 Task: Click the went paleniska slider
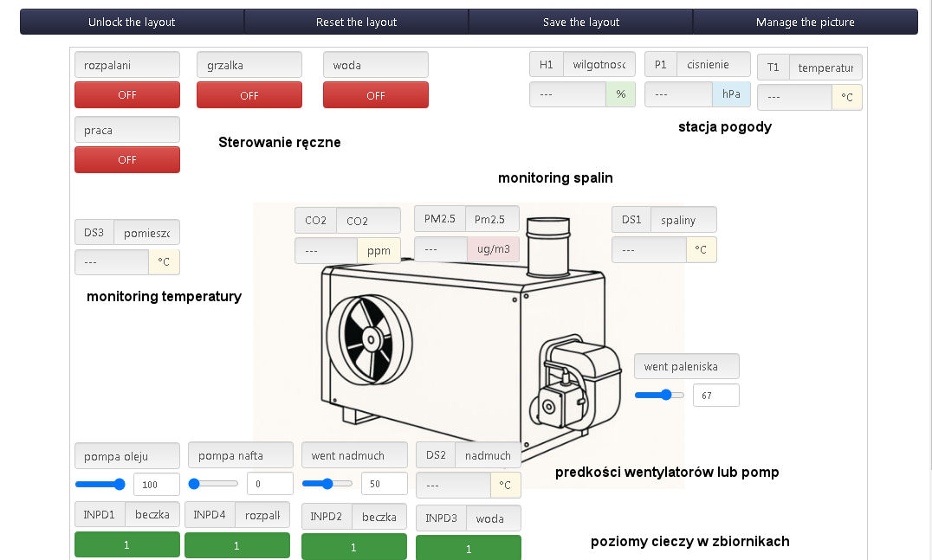665,395
